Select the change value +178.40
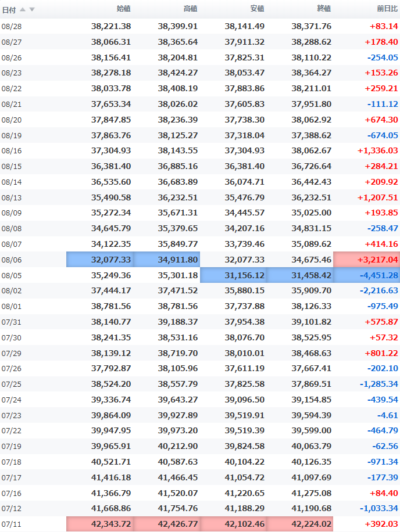 381,42
